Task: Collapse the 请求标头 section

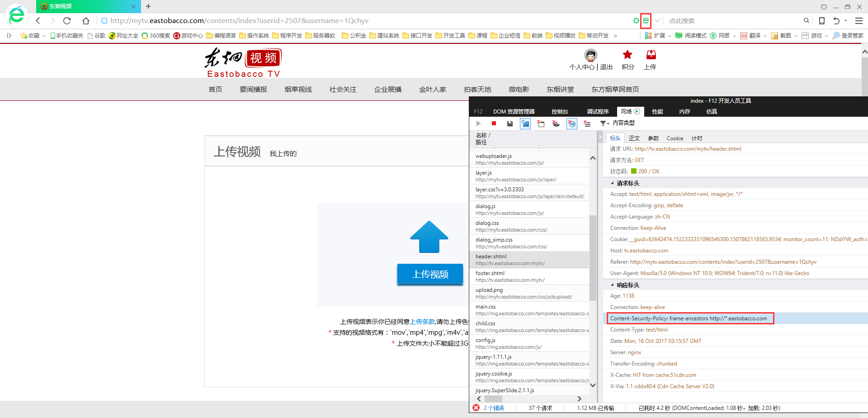Action: 613,183
